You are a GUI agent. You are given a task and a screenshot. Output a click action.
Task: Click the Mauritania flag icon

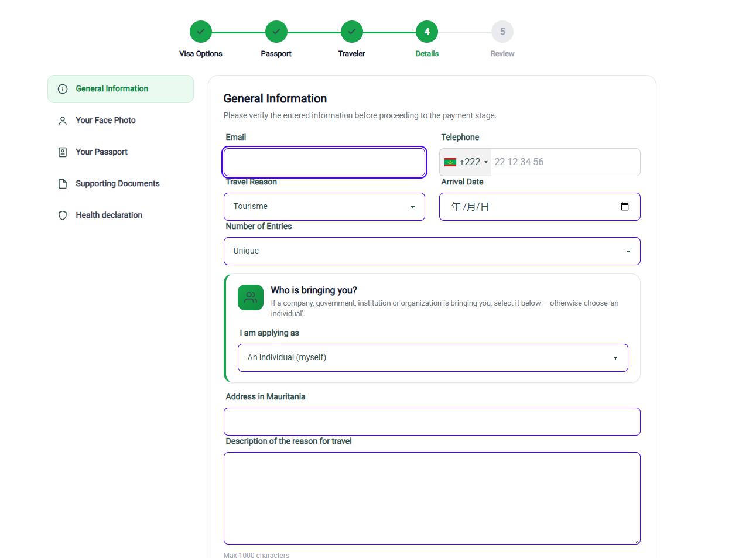point(450,162)
